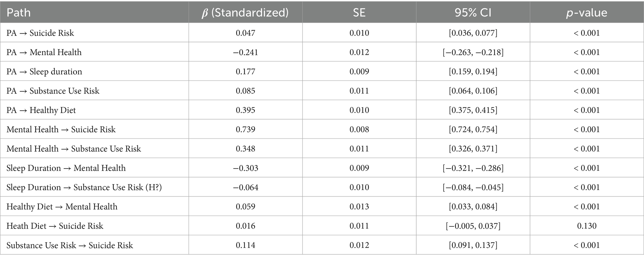
Task: Click the 95% CI column header
Action: click(x=473, y=12)
